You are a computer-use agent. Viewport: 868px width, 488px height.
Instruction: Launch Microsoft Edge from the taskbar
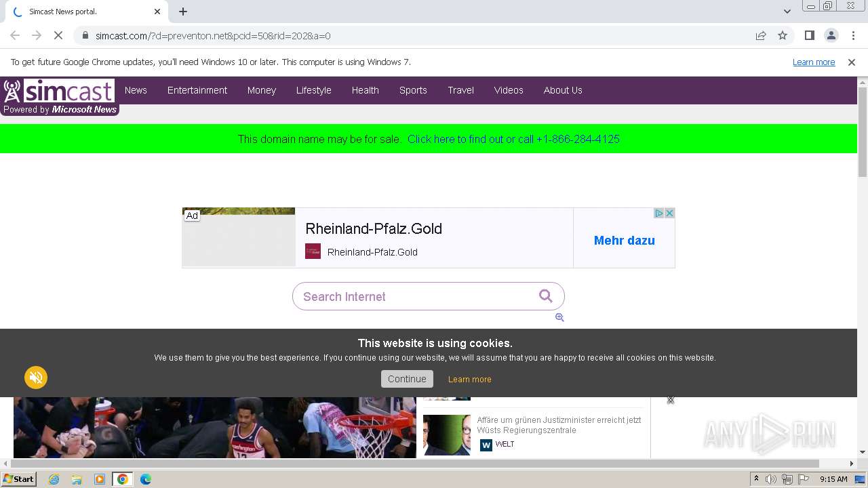pyautogui.click(x=146, y=479)
